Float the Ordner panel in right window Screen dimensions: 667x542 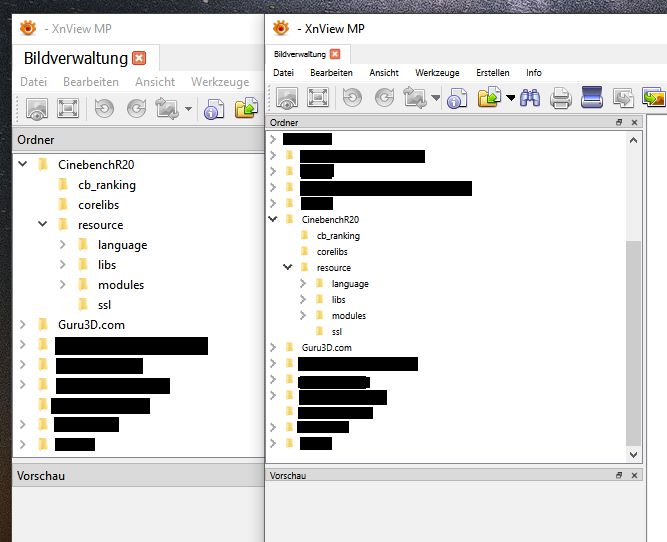tap(619, 123)
